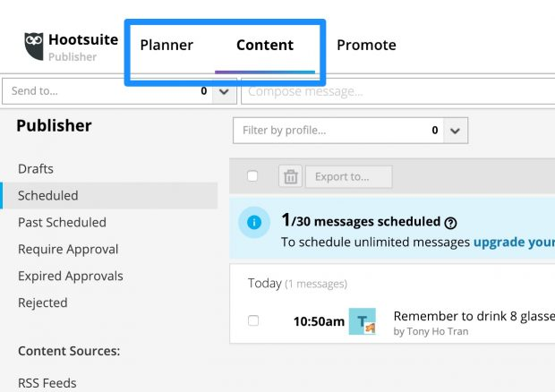Expand the Filter by profile dropdown arrow
Viewport: 555px width, 392px height.
455,131
